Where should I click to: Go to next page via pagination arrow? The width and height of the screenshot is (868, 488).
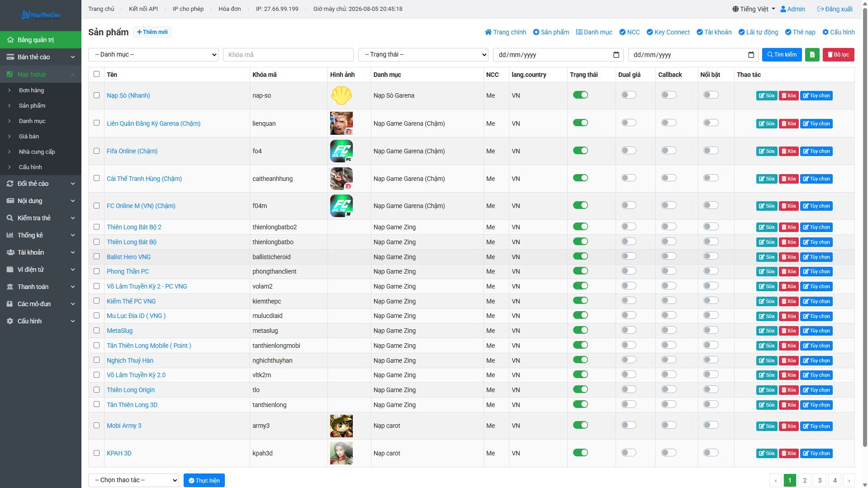(849, 480)
